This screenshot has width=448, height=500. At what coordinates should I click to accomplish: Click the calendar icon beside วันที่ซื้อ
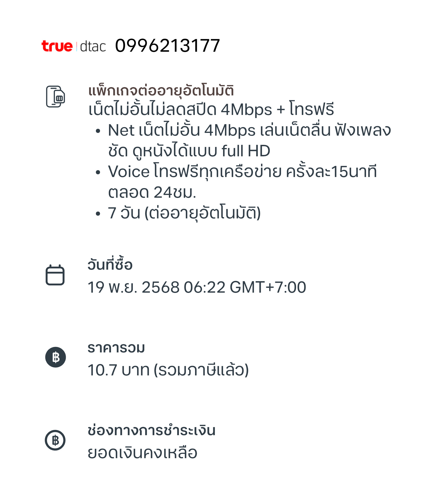click(x=55, y=275)
